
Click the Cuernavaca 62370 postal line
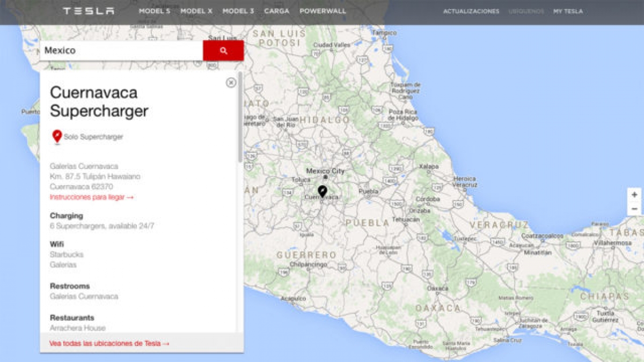pyautogui.click(x=80, y=187)
